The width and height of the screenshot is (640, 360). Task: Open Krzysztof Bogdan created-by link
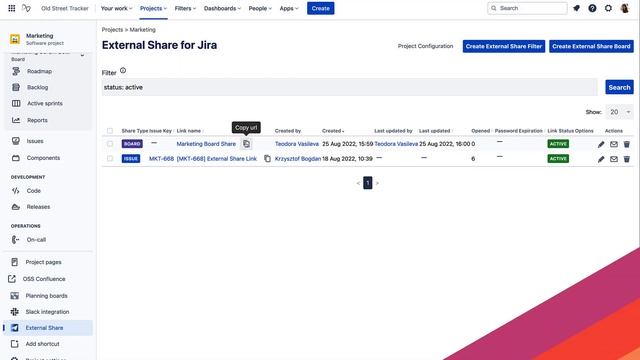pos(298,159)
